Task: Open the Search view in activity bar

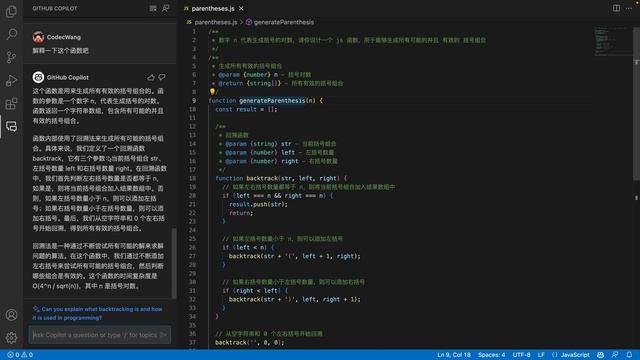Action: [11, 34]
